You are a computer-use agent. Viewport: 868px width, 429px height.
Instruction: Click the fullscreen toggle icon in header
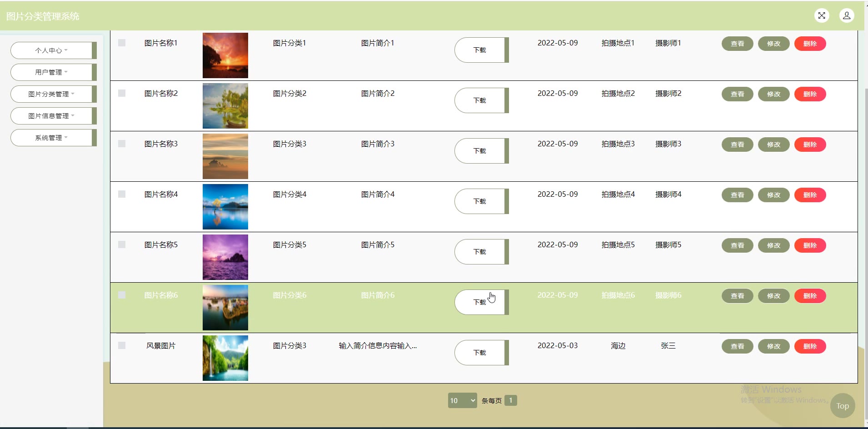(x=822, y=15)
